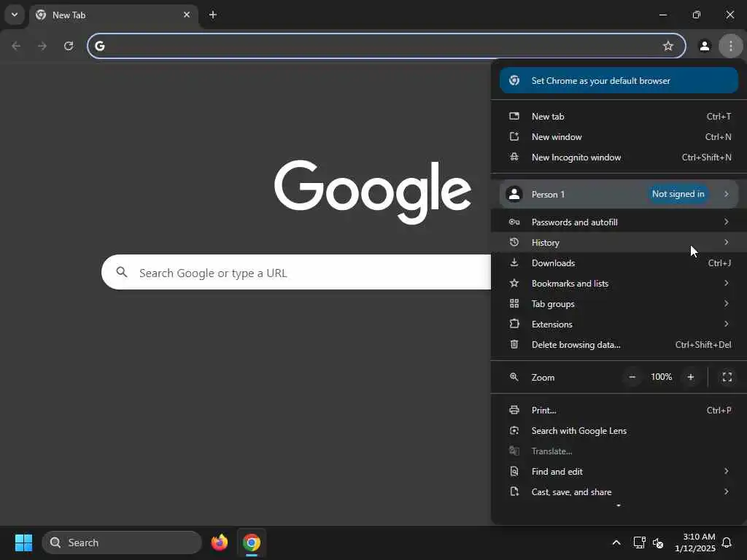
Task: Go back using the back arrow
Action: pos(16,46)
